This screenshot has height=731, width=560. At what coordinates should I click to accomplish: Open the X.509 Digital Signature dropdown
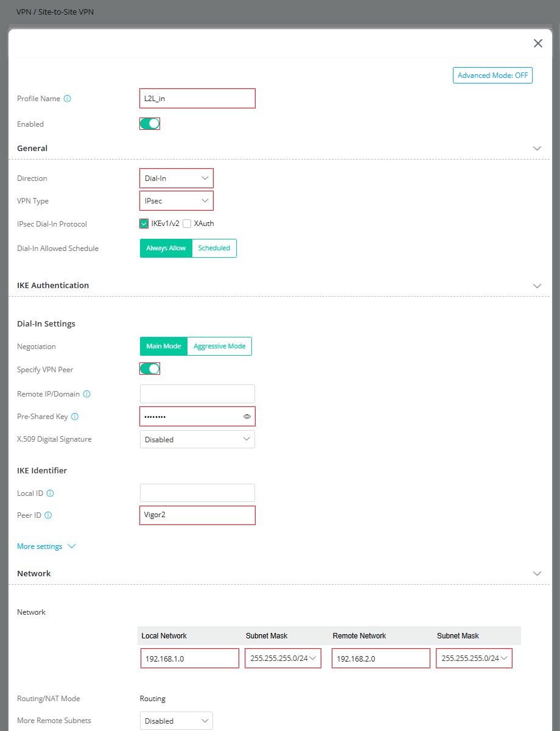(197, 439)
